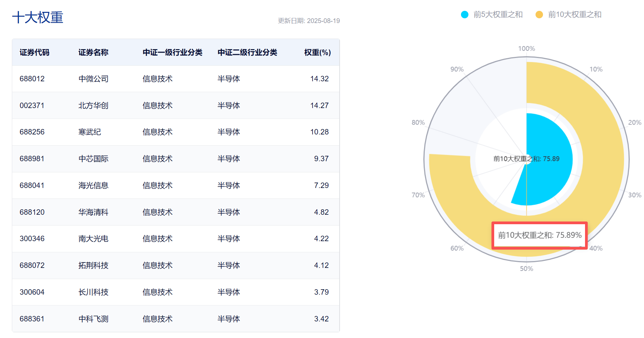644x338 pixels.
Task: Click the weight value 3.42
Action: pyautogui.click(x=321, y=319)
